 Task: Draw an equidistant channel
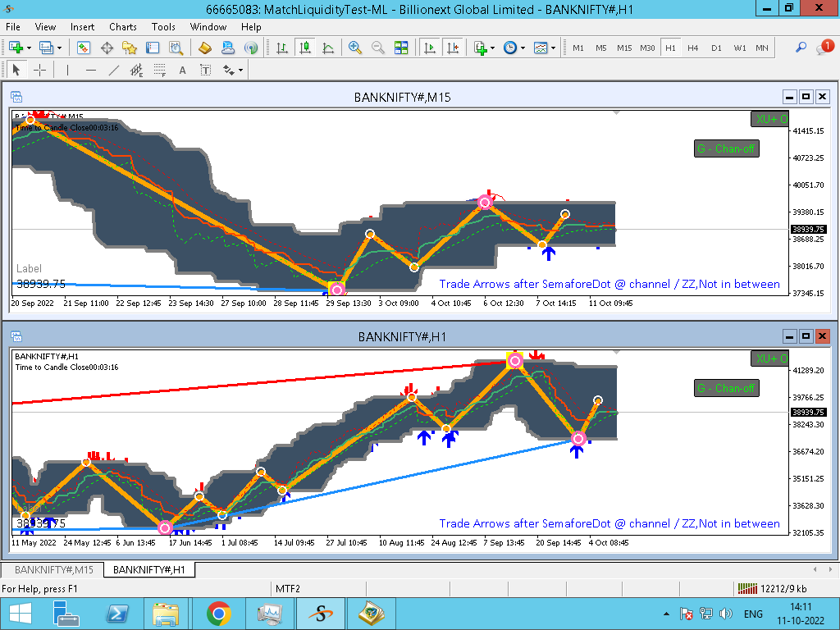(x=137, y=71)
